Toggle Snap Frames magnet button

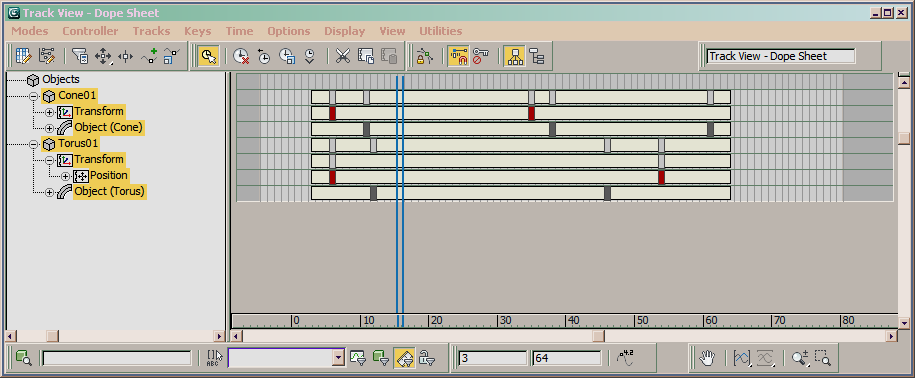(x=458, y=57)
